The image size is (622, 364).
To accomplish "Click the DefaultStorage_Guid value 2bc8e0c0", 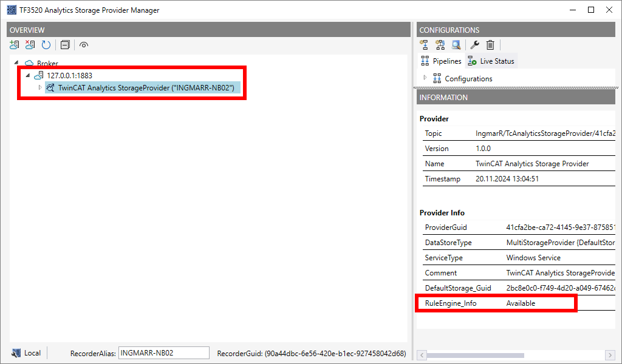I will [561, 288].
